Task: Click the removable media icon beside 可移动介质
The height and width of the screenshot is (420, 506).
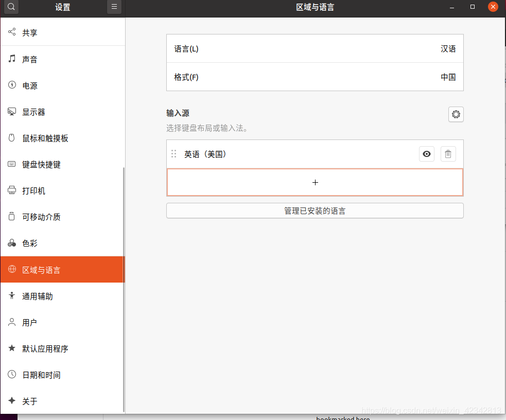Action: click(12, 217)
